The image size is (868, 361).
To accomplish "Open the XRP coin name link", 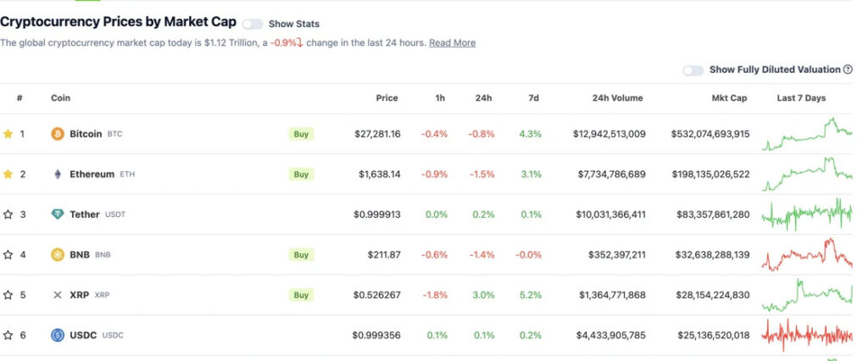I will coord(79,295).
